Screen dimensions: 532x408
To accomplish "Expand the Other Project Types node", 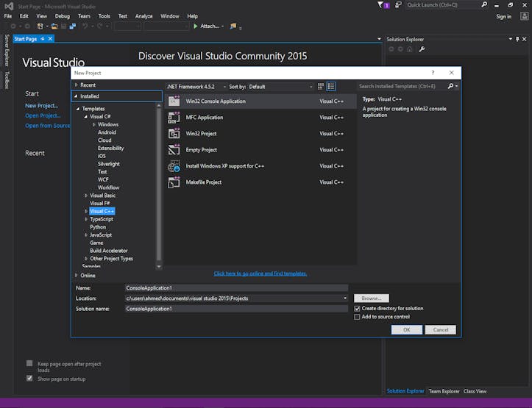I will 86,259.
